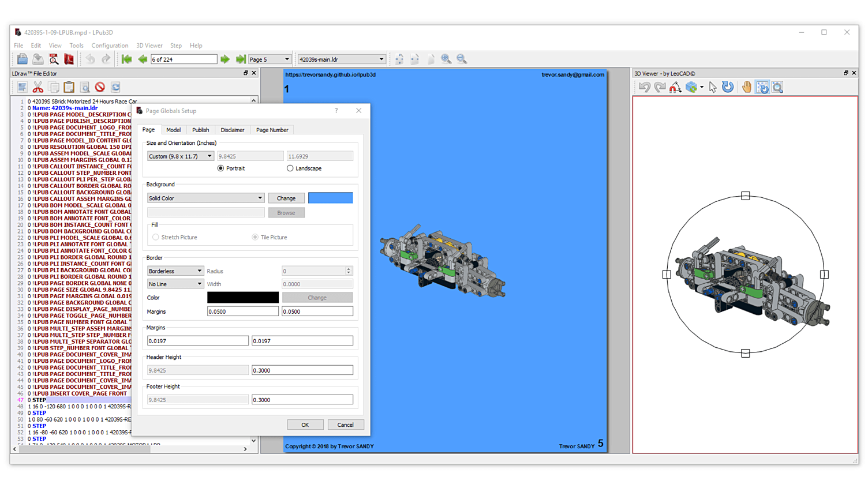Click Change to pick a new background color
This screenshot has height=488, width=868.
coord(286,198)
